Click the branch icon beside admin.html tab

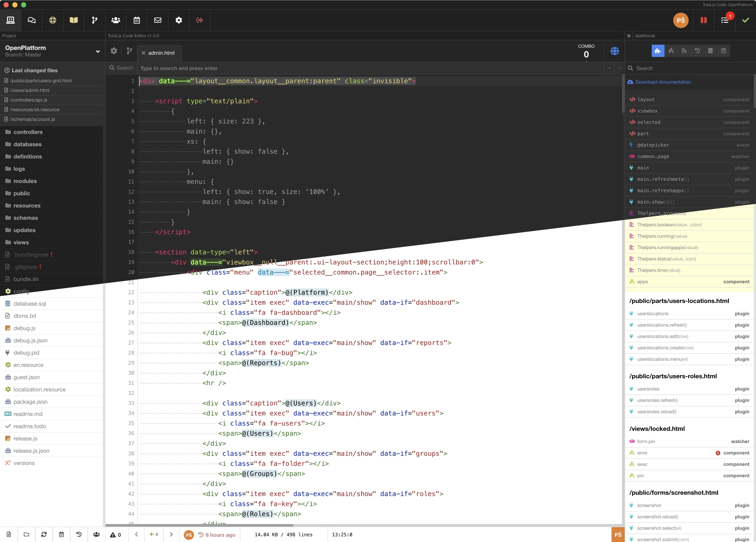click(129, 51)
